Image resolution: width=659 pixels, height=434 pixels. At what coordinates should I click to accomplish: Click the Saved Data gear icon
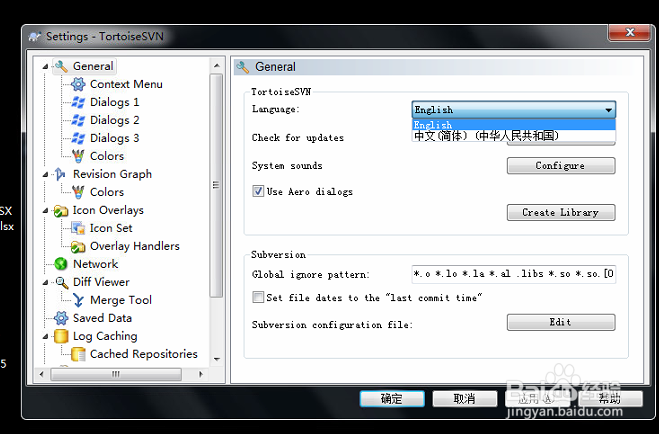click(x=61, y=318)
